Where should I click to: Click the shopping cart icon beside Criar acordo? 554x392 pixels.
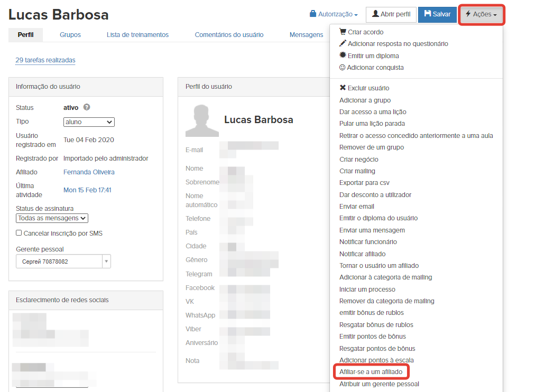[x=343, y=32]
